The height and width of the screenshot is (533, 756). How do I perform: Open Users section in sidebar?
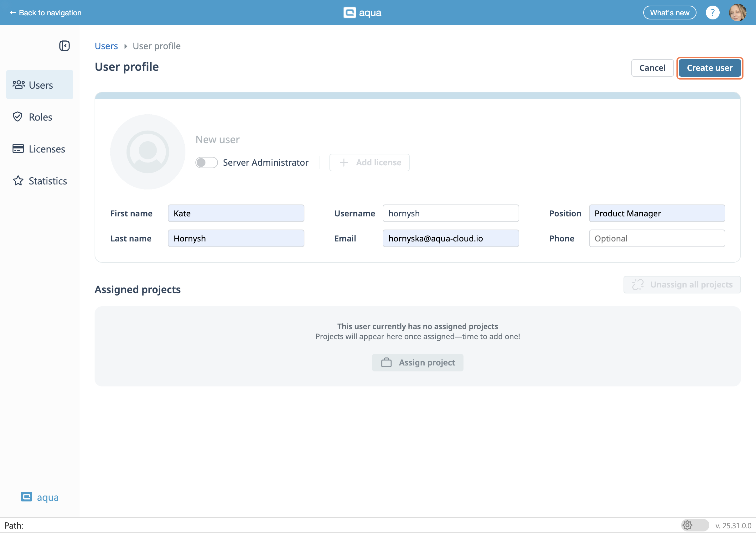(40, 85)
